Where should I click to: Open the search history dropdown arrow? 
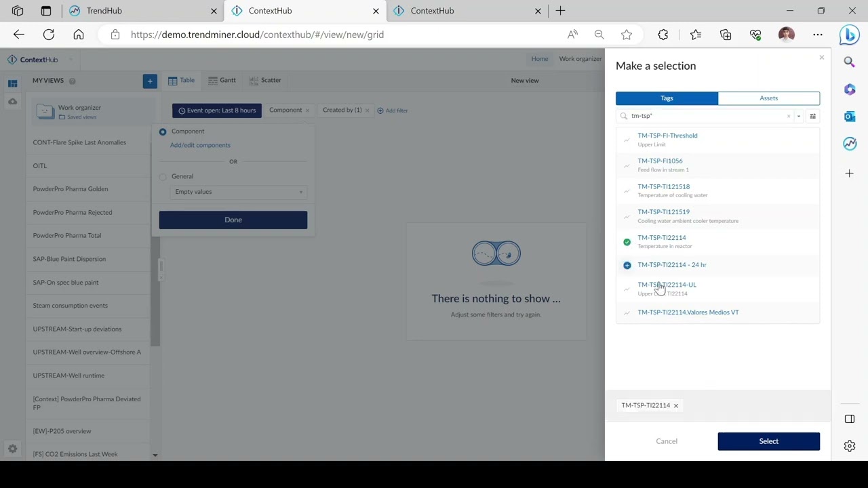[798, 117]
